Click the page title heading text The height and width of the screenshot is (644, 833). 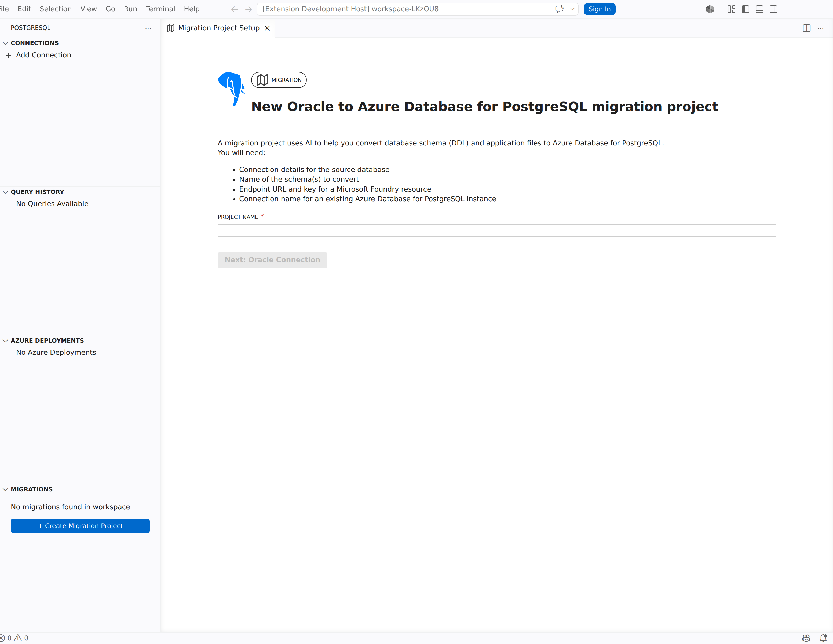(484, 107)
